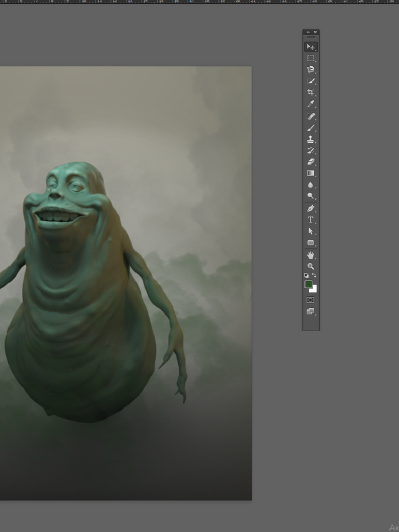Select the Rounded Rectangle shape tool
The image size is (399, 532).
(311, 243)
